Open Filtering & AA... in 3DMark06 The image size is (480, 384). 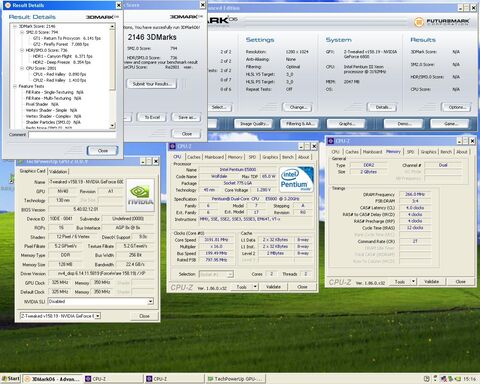(x=300, y=124)
